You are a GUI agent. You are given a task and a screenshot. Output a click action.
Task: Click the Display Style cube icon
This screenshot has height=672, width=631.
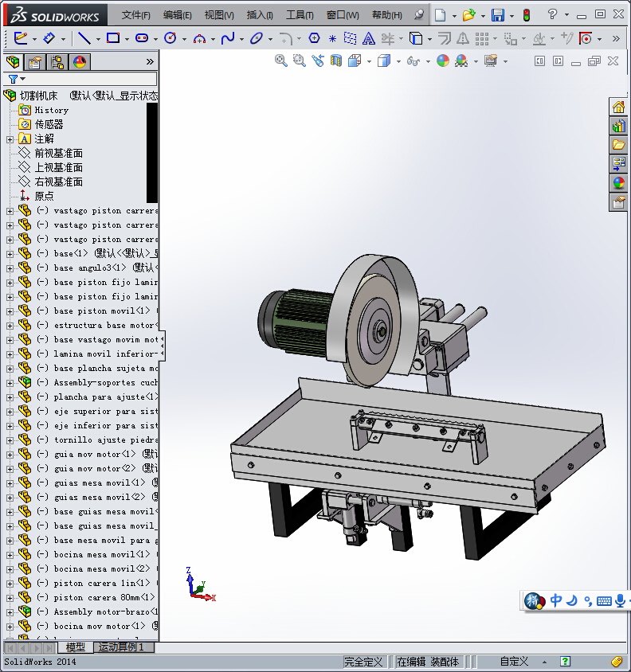pyautogui.click(x=384, y=61)
